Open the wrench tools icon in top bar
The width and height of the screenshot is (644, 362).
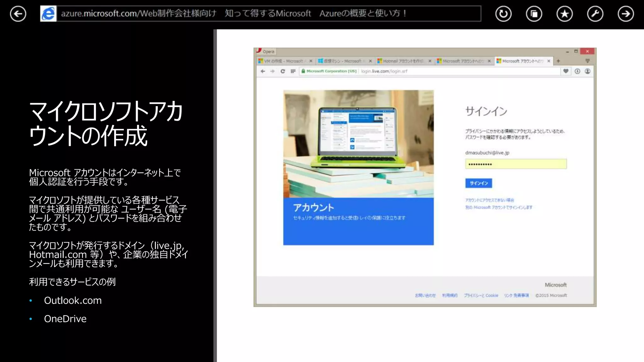coord(595,14)
